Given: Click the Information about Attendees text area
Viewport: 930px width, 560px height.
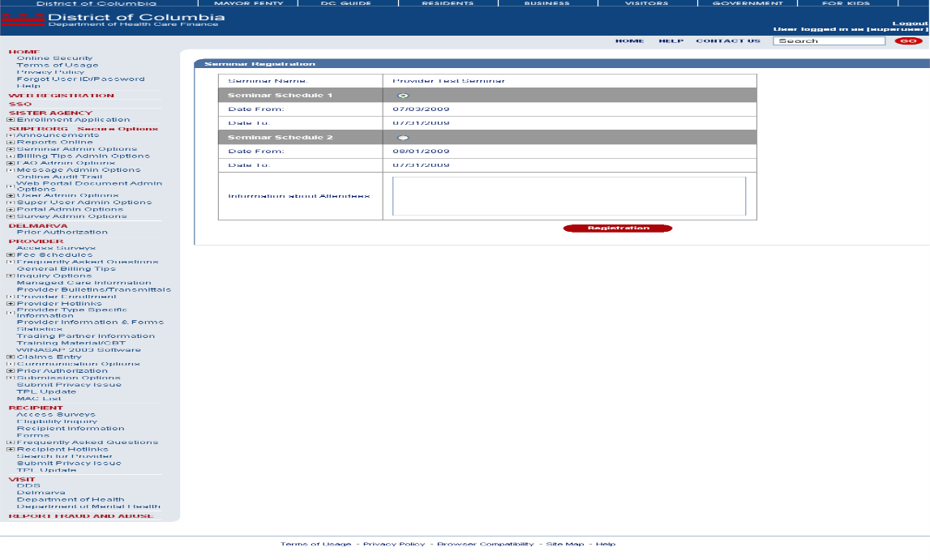Looking at the screenshot, I should pyautogui.click(x=568, y=196).
